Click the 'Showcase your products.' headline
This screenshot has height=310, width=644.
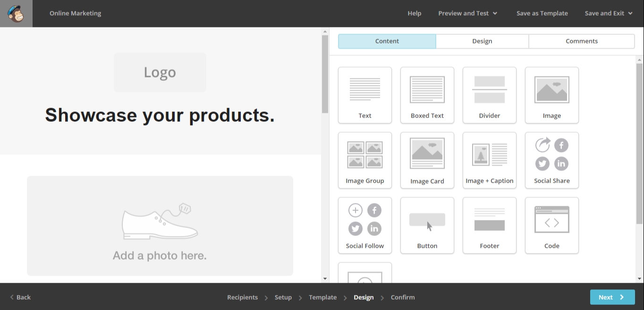click(160, 115)
